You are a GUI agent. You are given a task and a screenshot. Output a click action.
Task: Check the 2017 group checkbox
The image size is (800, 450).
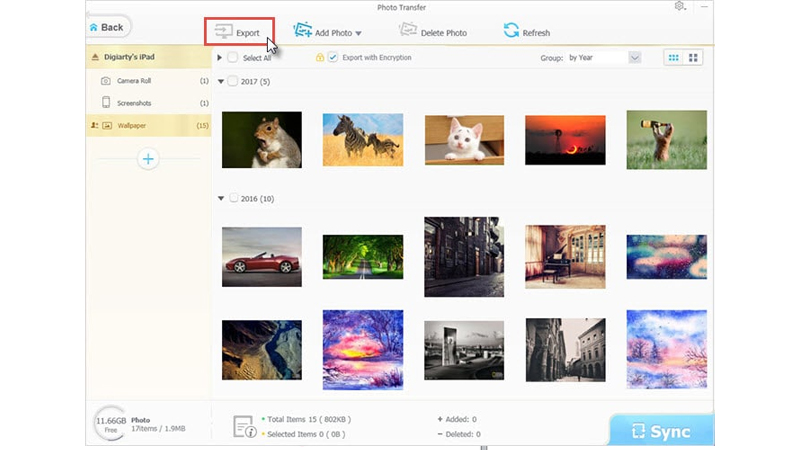[233, 82]
